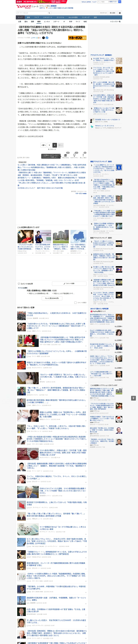Select the トップ tab
Viewport: 138px width, 644px height.
pyautogui.click(x=20, y=17)
